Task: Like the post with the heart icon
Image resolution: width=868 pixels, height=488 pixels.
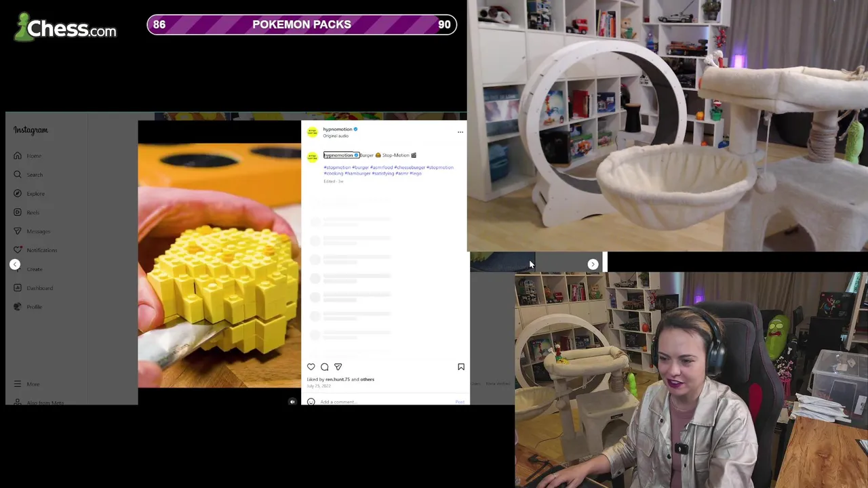Action: 311,367
